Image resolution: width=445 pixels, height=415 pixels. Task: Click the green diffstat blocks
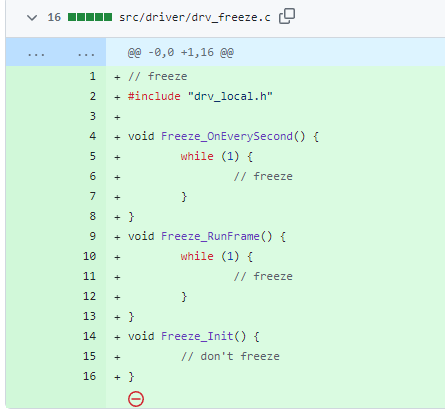[x=90, y=17]
